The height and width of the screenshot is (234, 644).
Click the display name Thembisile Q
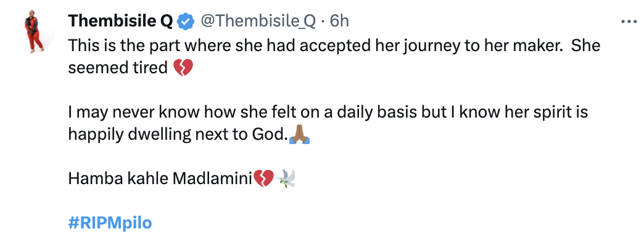(120, 22)
